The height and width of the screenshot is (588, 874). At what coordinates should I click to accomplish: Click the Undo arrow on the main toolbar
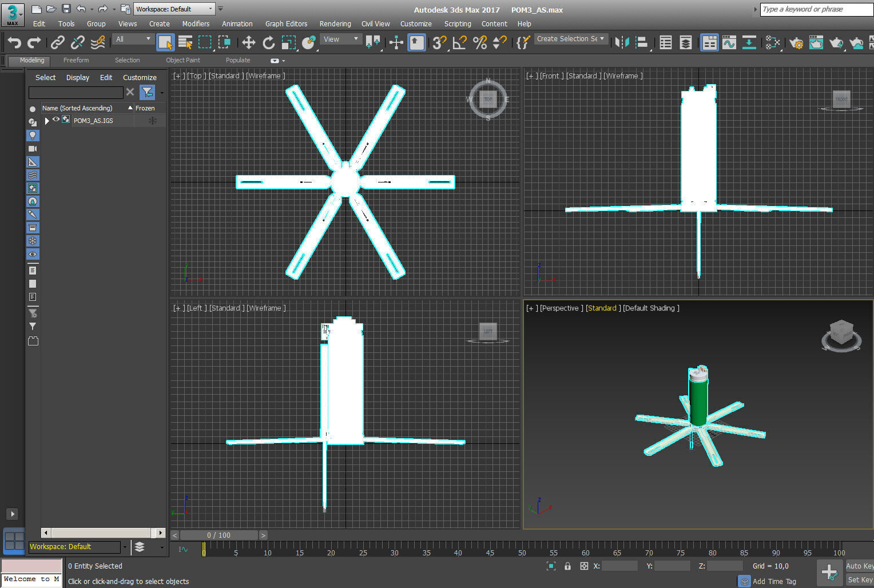[x=15, y=42]
